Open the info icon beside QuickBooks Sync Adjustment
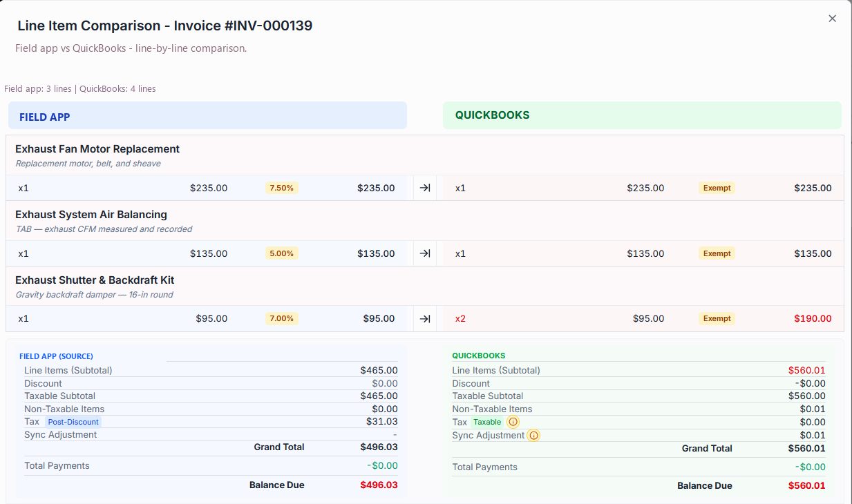Screen dimensions: 852x504 (533, 435)
